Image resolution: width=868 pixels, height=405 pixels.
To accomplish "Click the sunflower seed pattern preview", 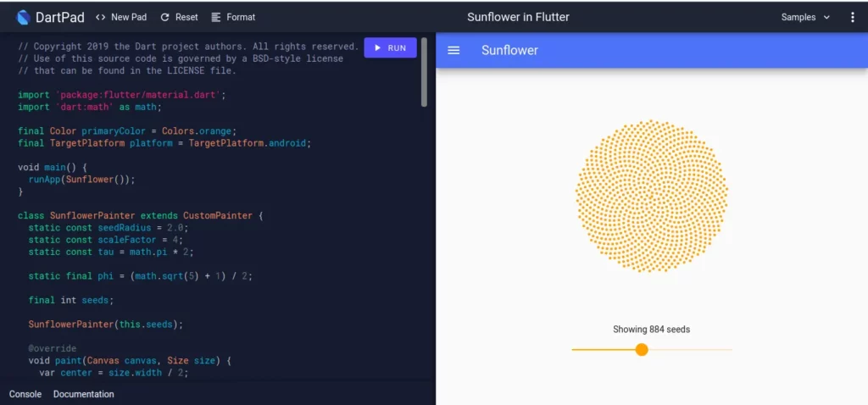I will [652, 196].
